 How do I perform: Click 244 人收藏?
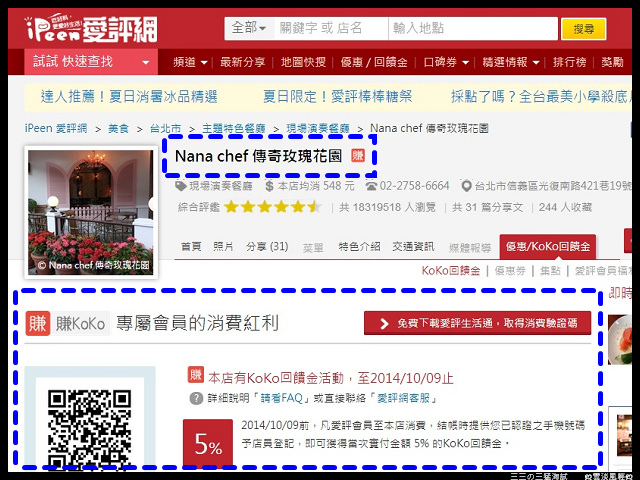[x=565, y=207]
